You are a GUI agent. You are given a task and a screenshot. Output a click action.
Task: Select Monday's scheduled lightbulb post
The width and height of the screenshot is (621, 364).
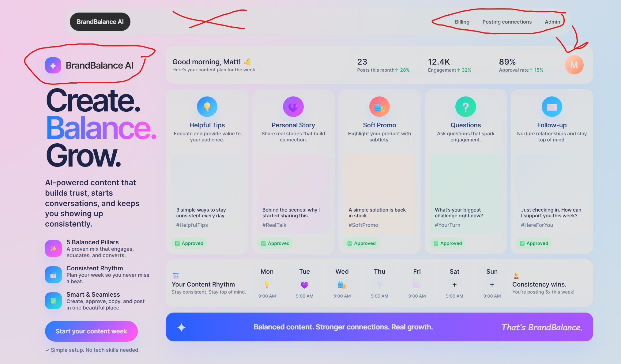[267, 285]
